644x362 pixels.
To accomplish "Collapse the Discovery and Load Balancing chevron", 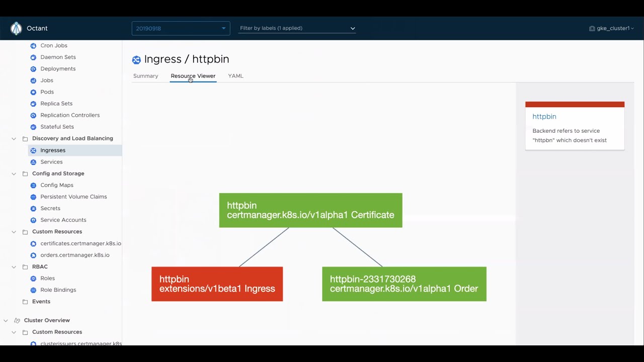I will [x=14, y=139].
